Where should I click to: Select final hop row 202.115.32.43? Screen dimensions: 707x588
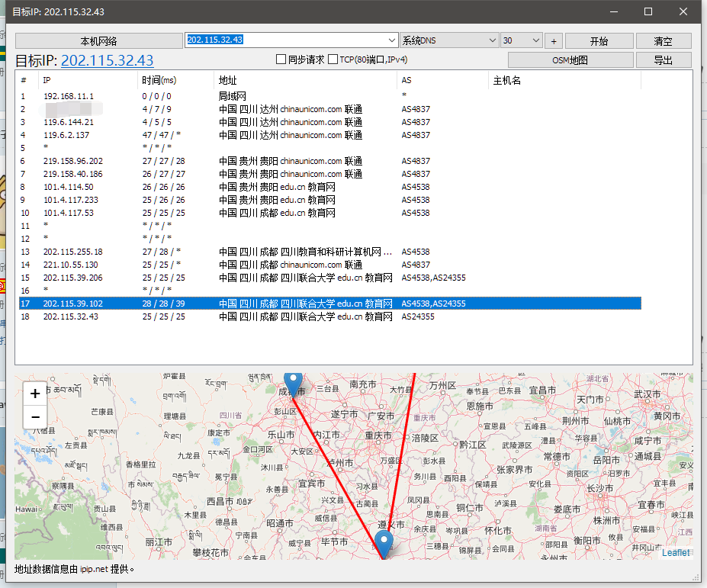[330, 316]
